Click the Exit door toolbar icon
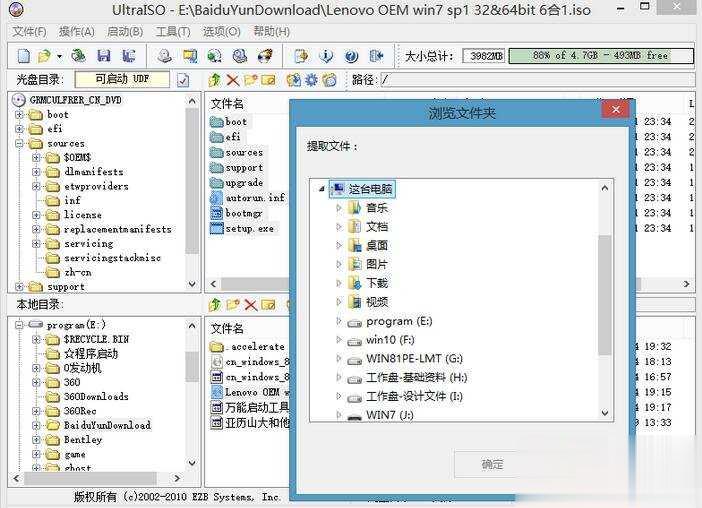Viewport: 702px width, 508px height. pyautogui.click(x=377, y=56)
